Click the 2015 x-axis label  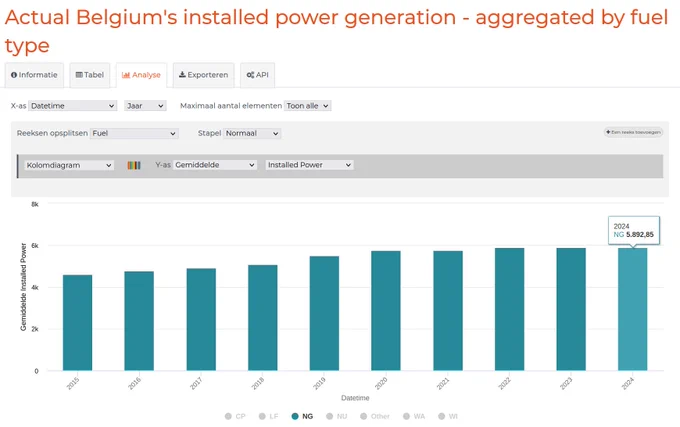coord(73,384)
